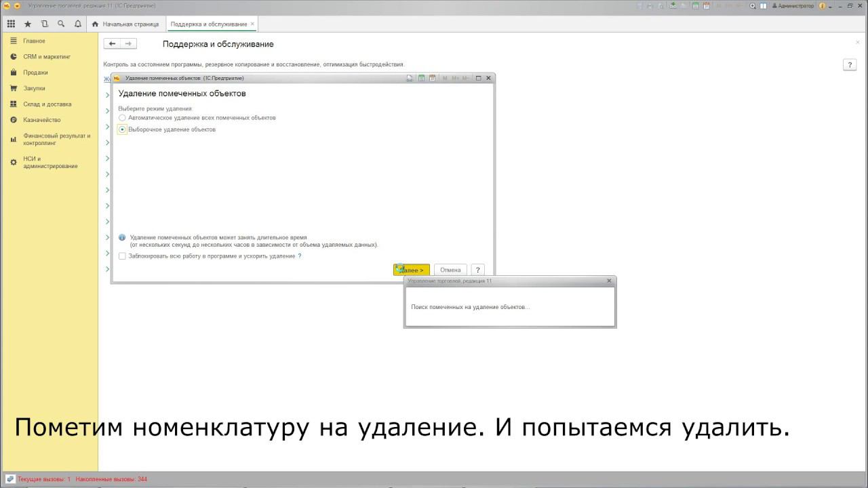Close the Управление торговлей search popup
Screen dimensions: 868x488
pyautogui.click(x=608, y=281)
